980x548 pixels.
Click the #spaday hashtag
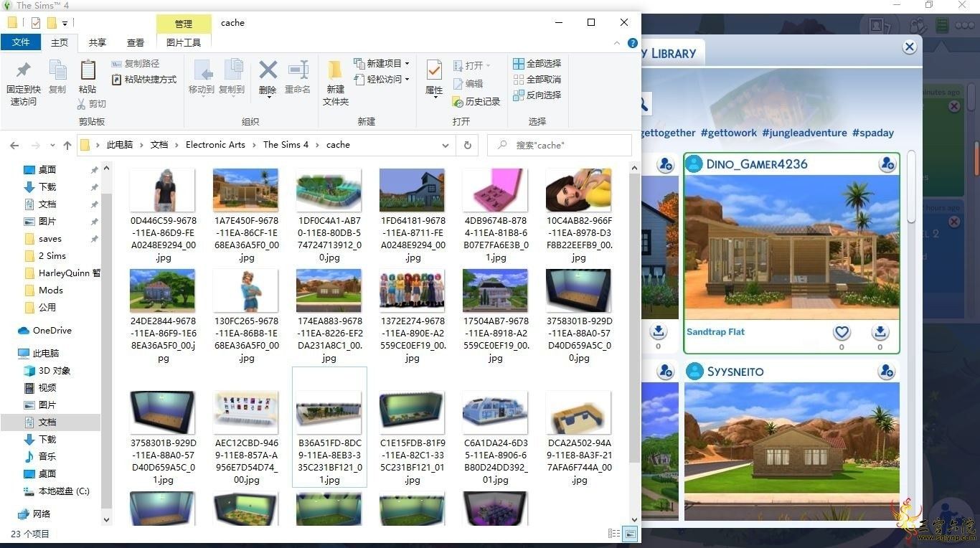[873, 133]
